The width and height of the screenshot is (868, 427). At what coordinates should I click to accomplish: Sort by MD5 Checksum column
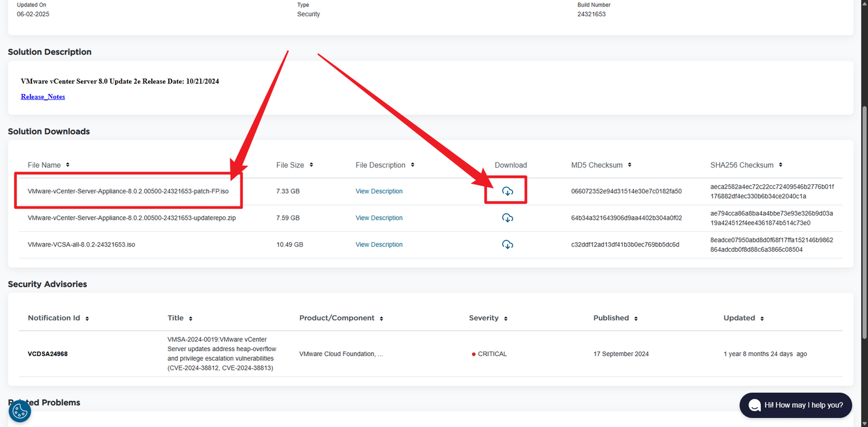(629, 165)
